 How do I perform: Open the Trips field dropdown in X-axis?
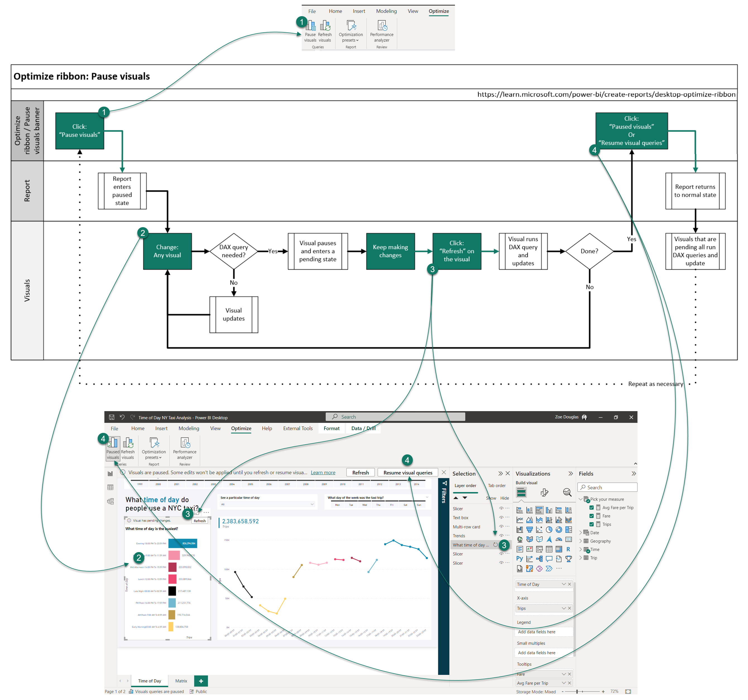click(x=564, y=608)
